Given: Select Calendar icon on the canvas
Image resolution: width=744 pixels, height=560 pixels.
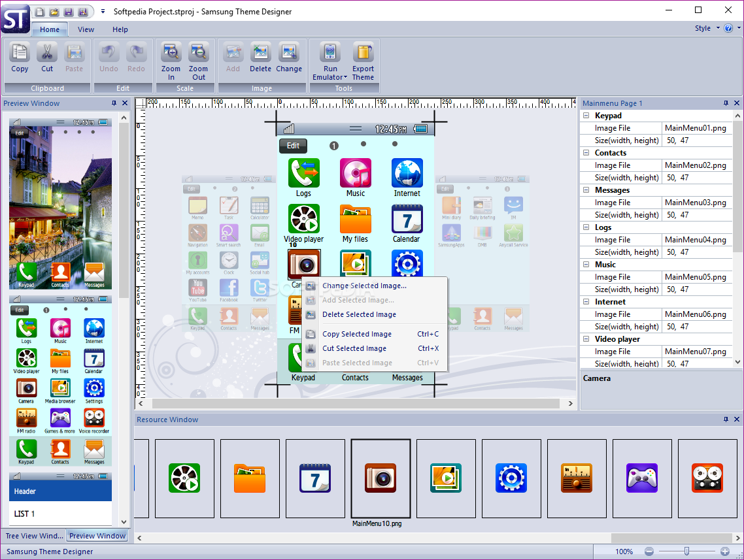Looking at the screenshot, I should click(x=407, y=219).
